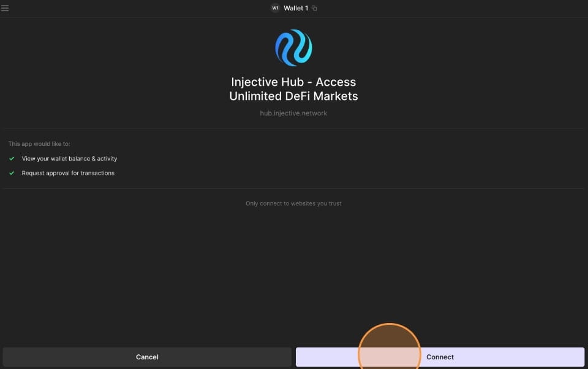Copy the Wallet 1 address

(314, 8)
